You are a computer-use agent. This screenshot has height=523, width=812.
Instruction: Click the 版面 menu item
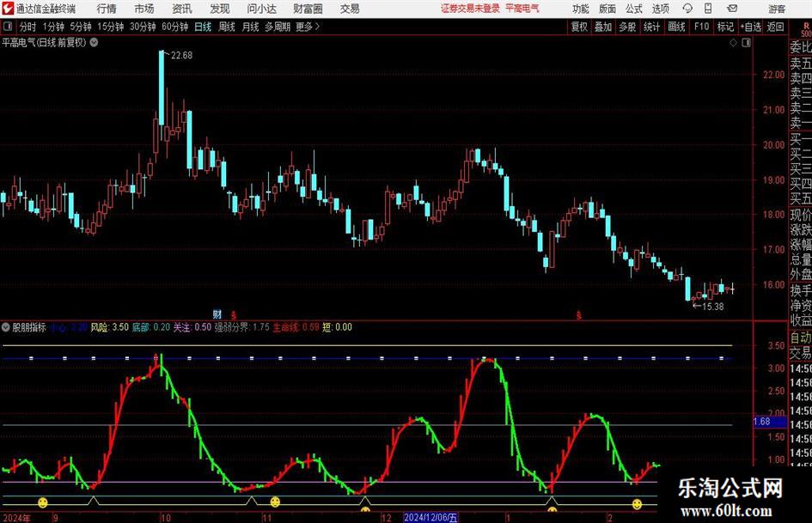[607, 9]
